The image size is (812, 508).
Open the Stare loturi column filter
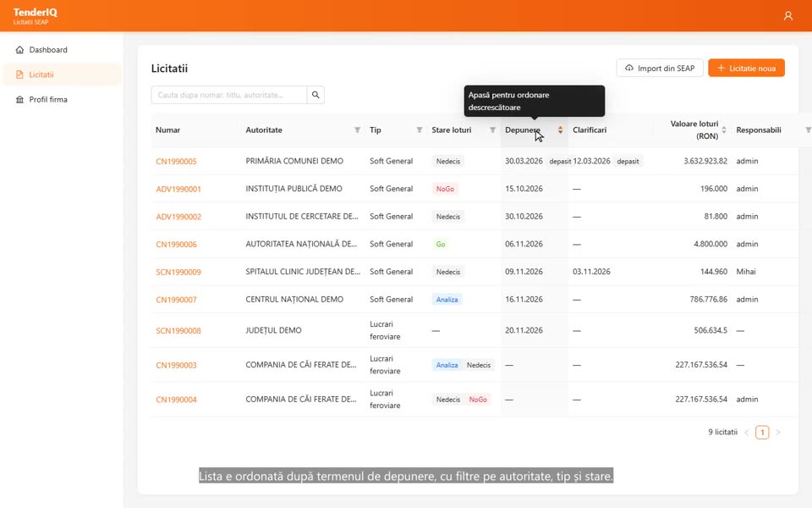pyautogui.click(x=492, y=130)
